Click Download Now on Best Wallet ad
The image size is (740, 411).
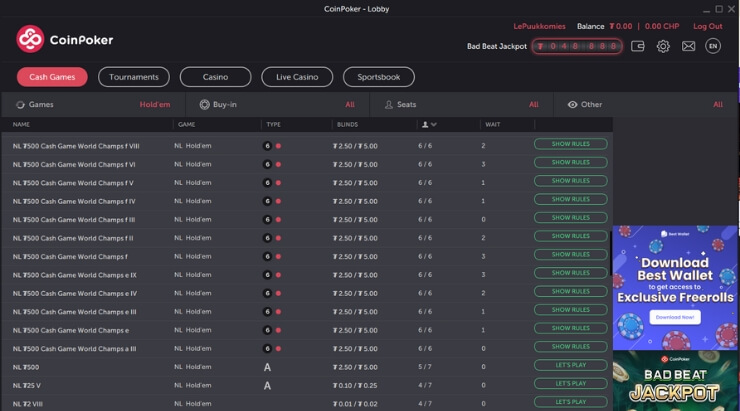[x=675, y=317]
